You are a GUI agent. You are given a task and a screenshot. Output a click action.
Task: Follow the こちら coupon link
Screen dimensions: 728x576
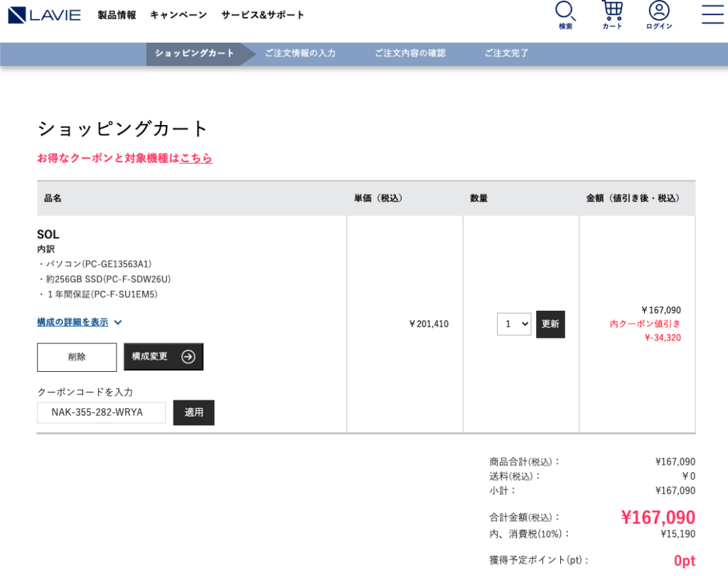pyautogui.click(x=196, y=158)
